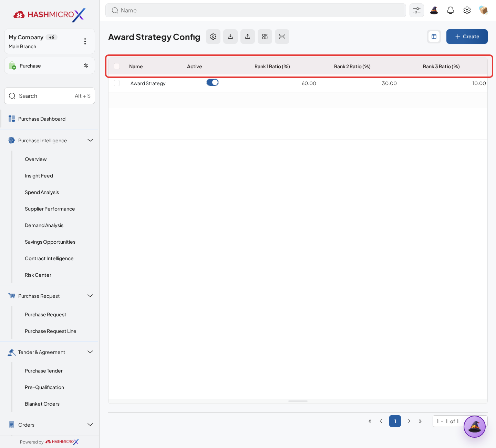
Task: Toggle the Active switch for Award Strategy
Action: pyautogui.click(x=213, y=82)
